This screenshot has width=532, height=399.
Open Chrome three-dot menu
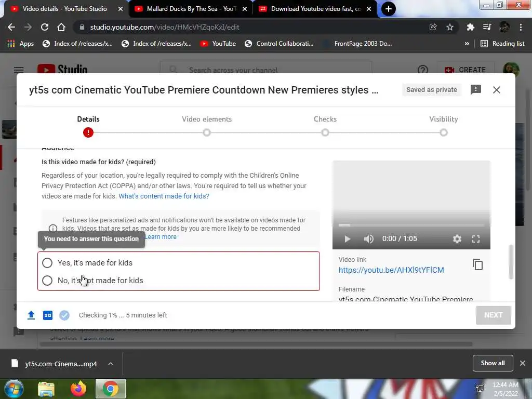point(521,27)
